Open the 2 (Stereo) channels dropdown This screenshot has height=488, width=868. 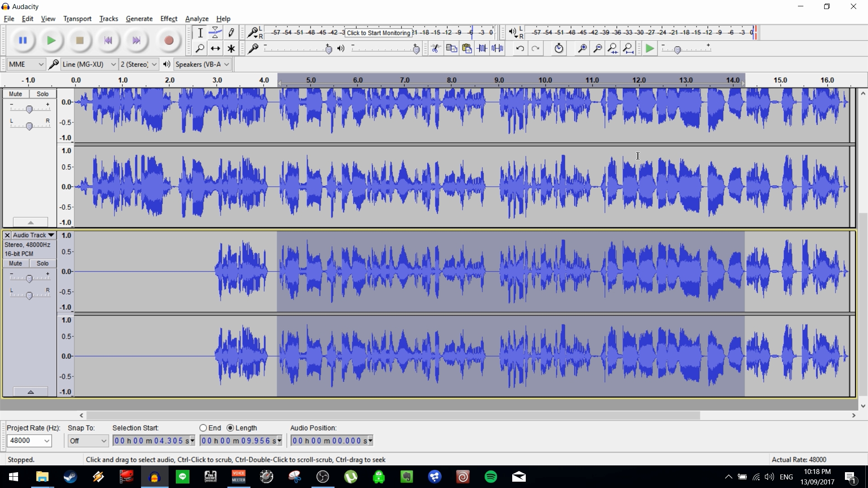[139, 64]
